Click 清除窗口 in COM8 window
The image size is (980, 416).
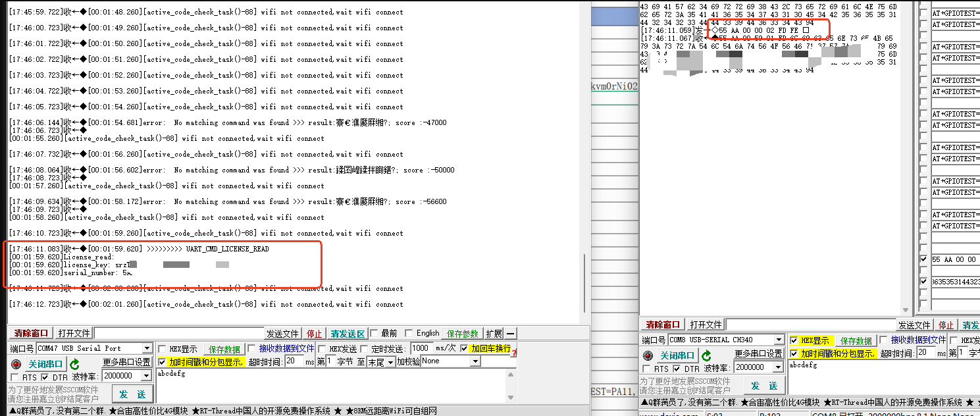pyautogui.click(x=663, y=325)
